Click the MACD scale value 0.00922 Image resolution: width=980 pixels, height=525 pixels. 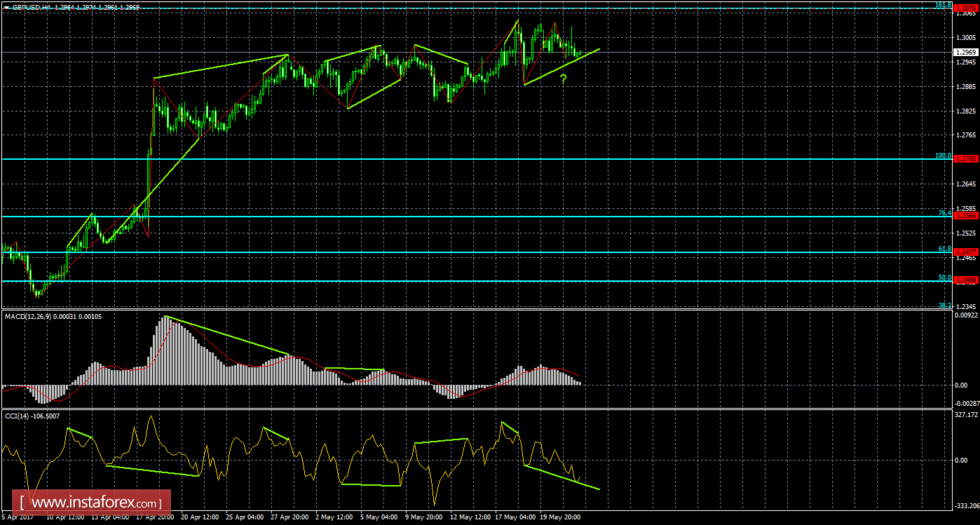point(965,315)
